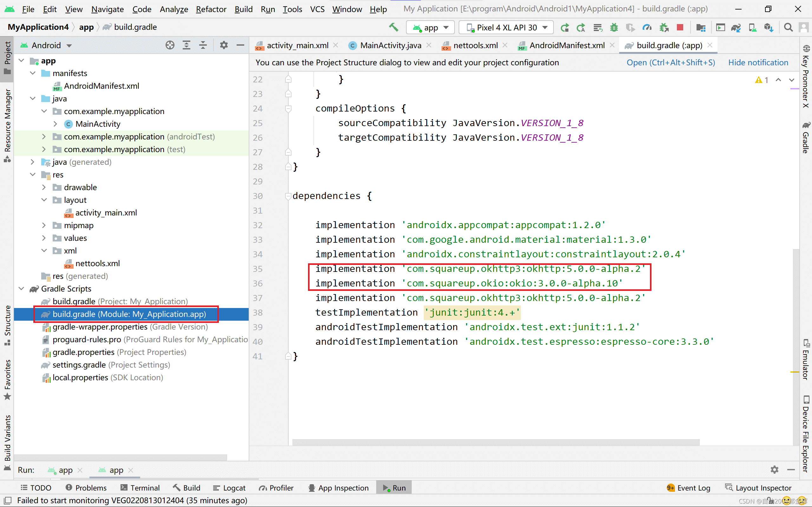Click Hide notification button
This screenshot has width=812, height=507.
[x=759, y=62]
